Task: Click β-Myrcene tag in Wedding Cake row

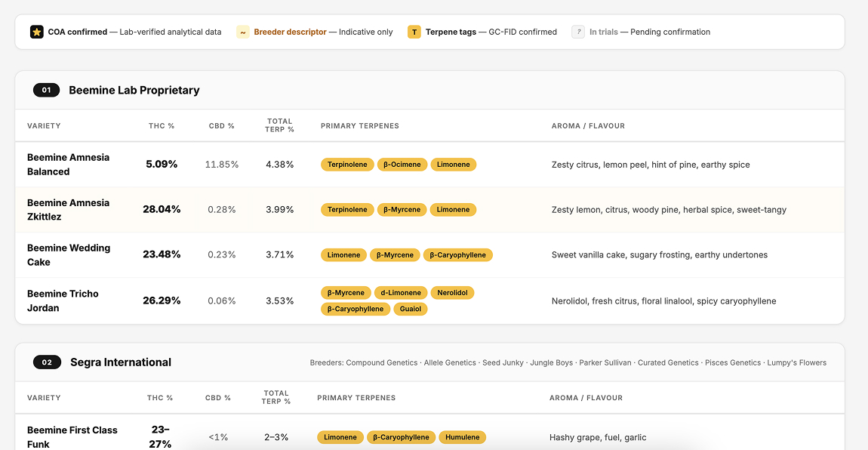Action: click(395, 255)
